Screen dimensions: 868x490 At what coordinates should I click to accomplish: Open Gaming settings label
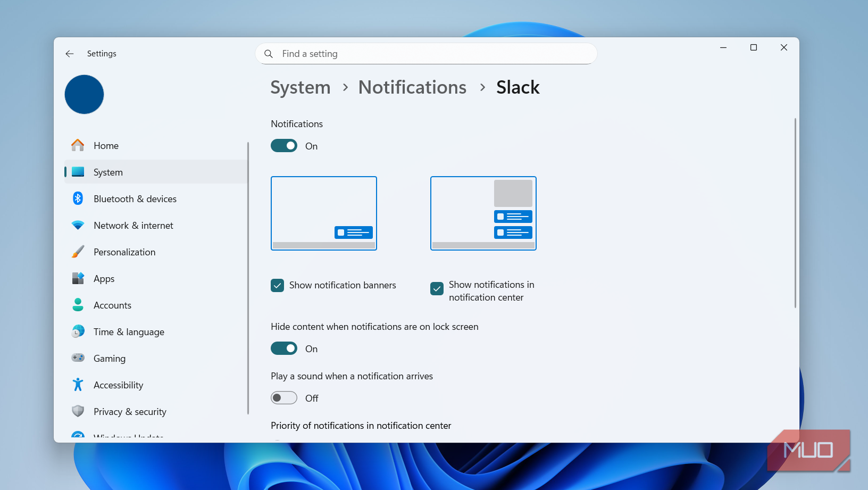(110, 359)
